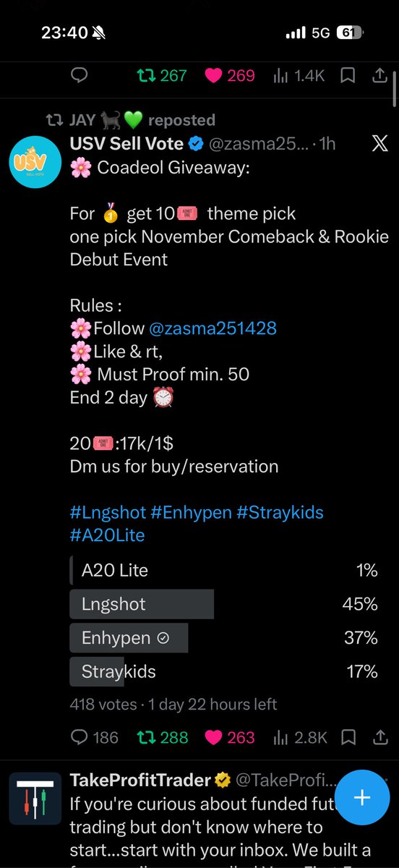
Task: Select the Lngshot poll result bar
Action: coord(224,604)
